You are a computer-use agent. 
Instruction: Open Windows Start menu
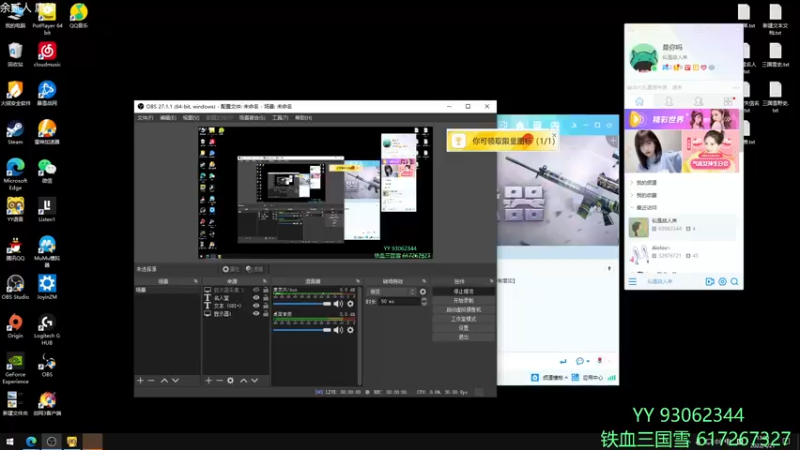[10, 442]
